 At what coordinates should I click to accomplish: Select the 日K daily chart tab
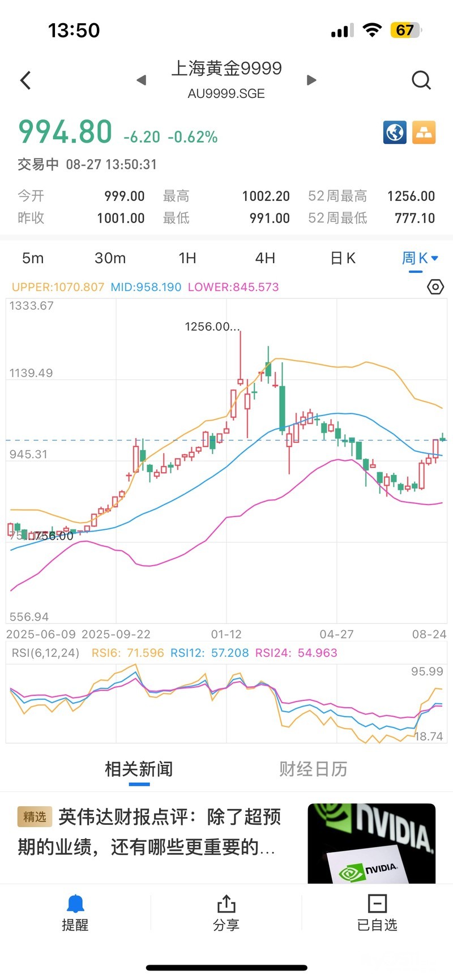pyautogui.click(x=343, y=258)
